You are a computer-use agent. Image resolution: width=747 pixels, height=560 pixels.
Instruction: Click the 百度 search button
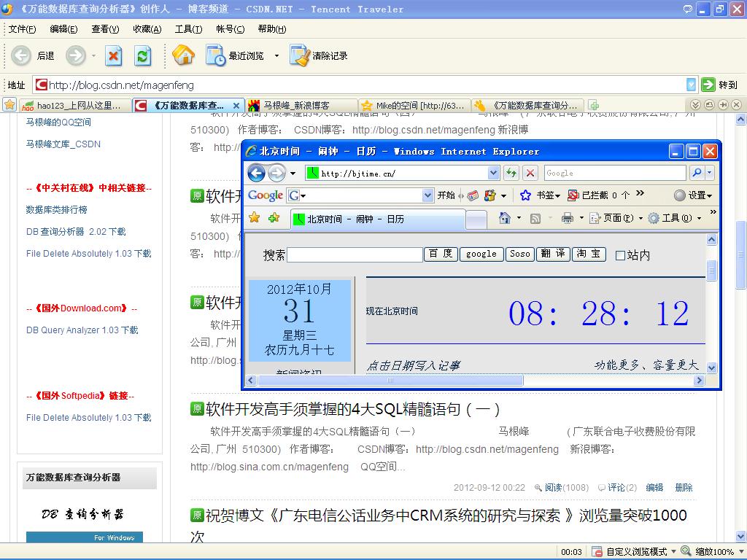(x=441, y=254)
